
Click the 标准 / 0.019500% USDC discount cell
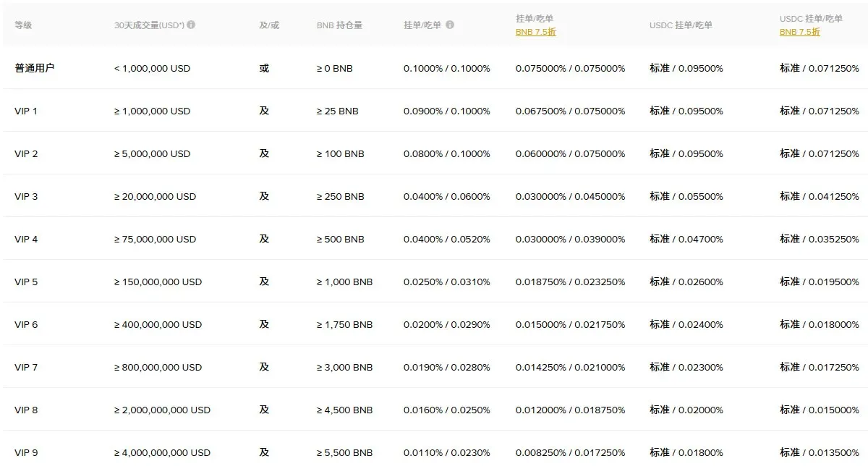coord(820,282)
